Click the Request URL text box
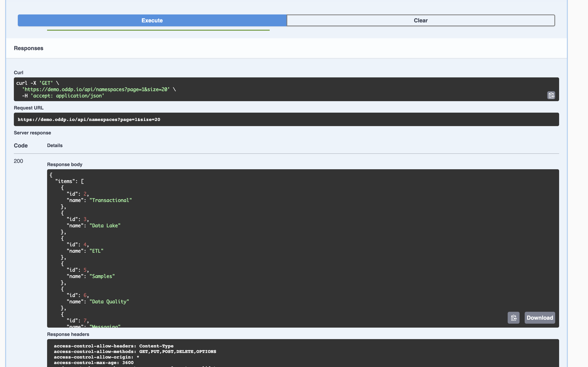 (286, 119)
